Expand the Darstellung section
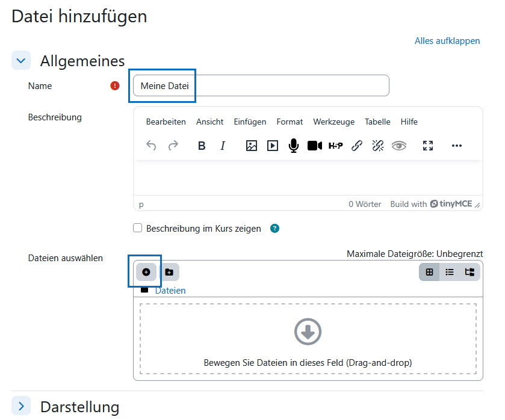Screen dimensions: 505x420 (21, 406)
